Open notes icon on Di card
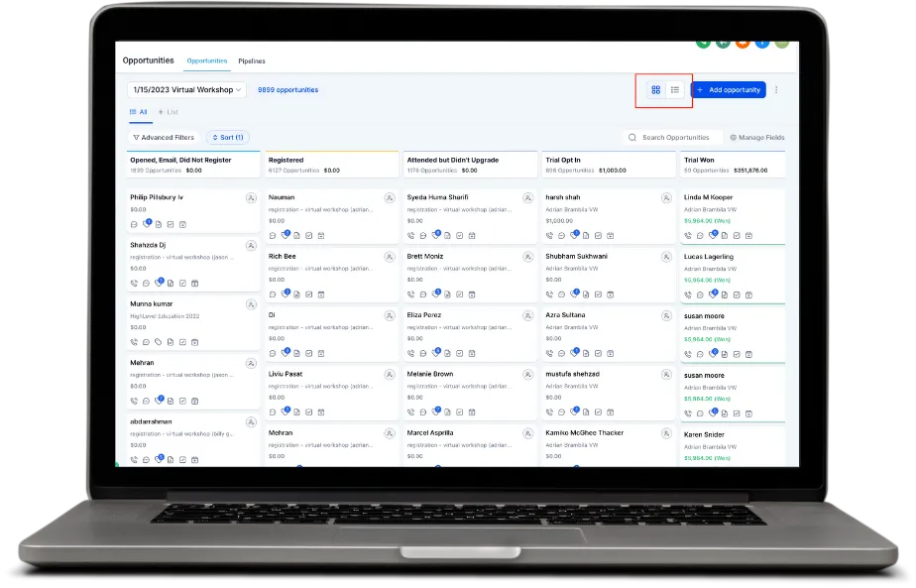Viewport: 916px width, 588px height. tap(296, 354)
